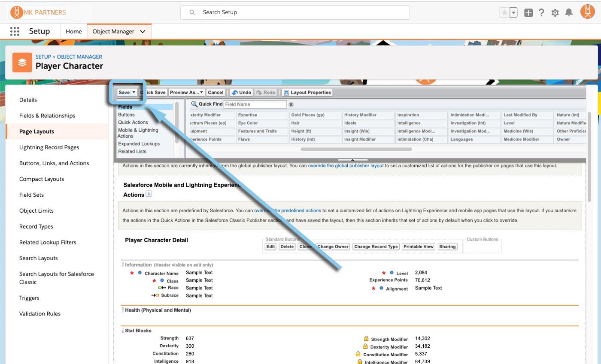Click the Setup gear icon

(555, 12)
